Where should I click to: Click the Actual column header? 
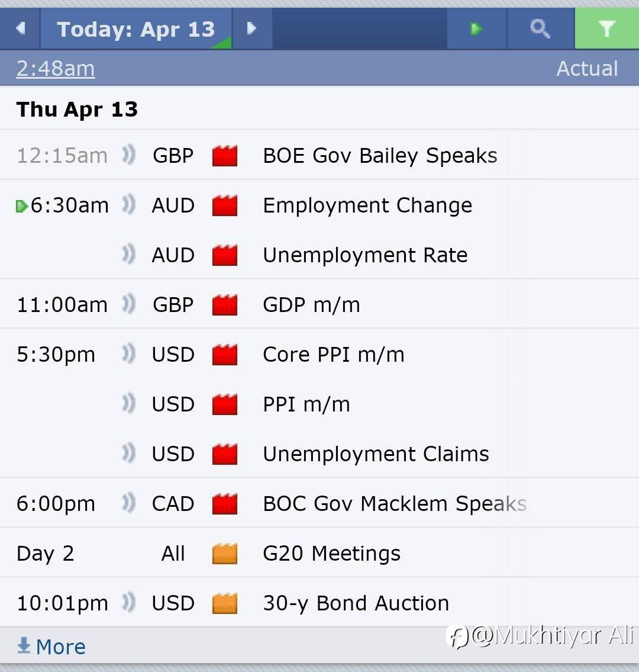point(587,69)
